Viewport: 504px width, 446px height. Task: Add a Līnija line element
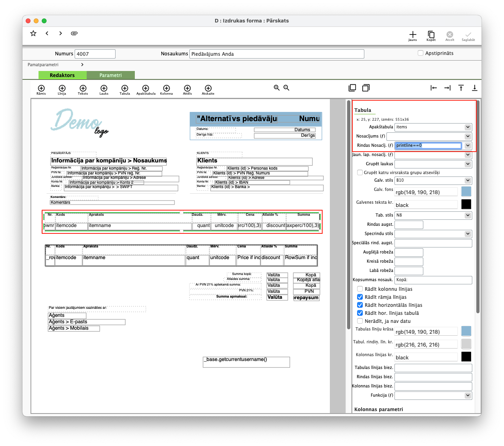tap(62, 90)
